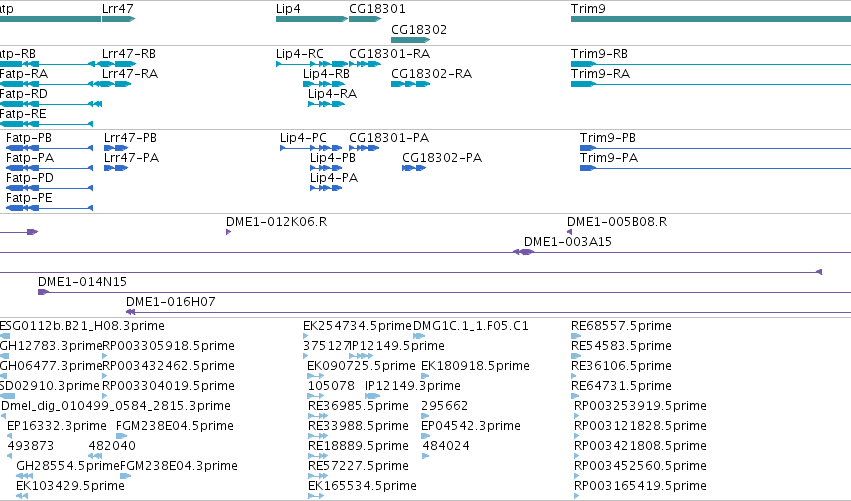Click the Fatp-RE transcript line
The width and height of the screenshot is (851, 501).
coord(47,124)
